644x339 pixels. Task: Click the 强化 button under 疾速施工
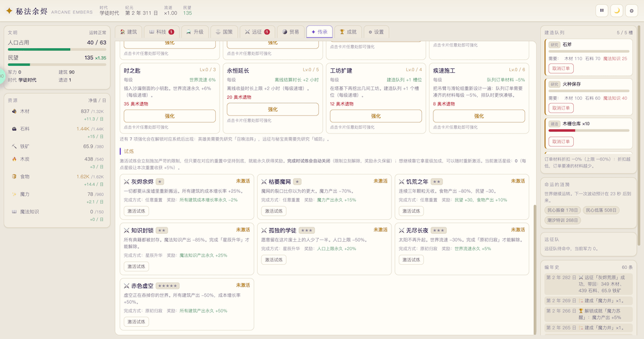pos(479,116)
